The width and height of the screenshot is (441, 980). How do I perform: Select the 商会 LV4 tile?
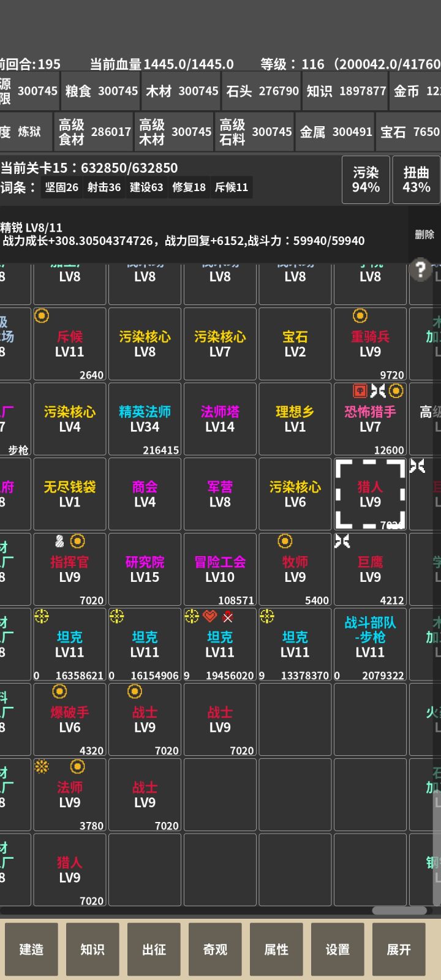point(145,494)
